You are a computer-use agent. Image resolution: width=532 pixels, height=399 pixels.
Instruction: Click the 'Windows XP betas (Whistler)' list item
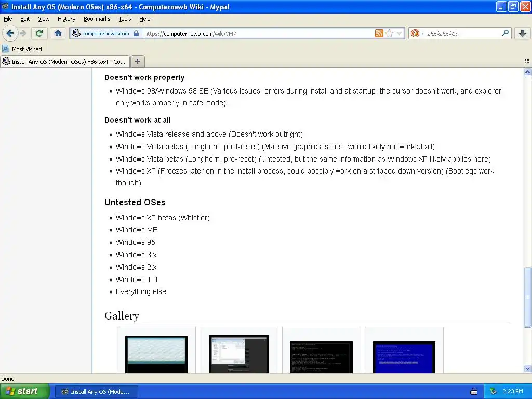(163, 218)
